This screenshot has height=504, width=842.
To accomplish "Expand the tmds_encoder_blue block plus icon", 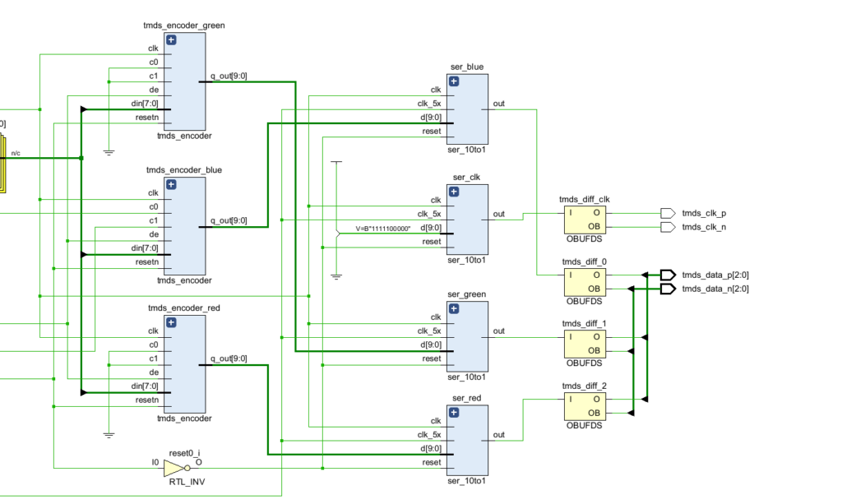I will tap(171, 185).
